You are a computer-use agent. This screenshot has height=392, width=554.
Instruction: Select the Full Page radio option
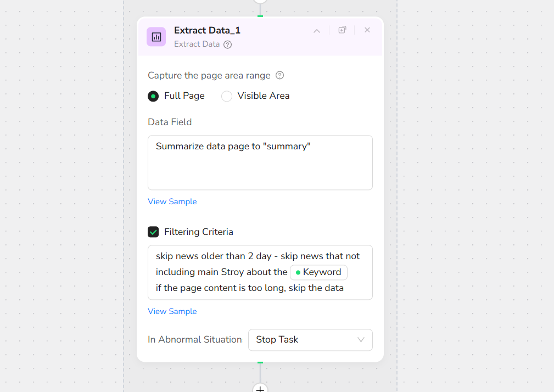153,96
